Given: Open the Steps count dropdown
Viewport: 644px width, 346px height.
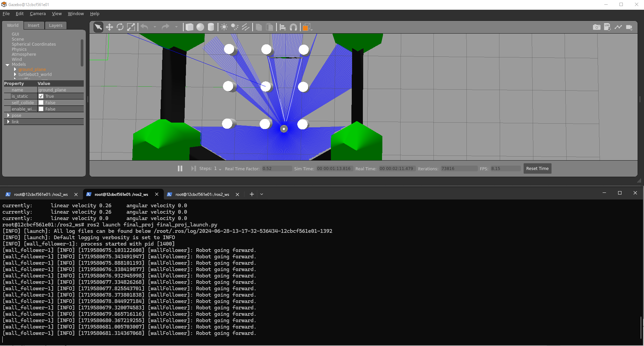Looking at the screenshot, I should pyautogui.click(x=220, y=169).
